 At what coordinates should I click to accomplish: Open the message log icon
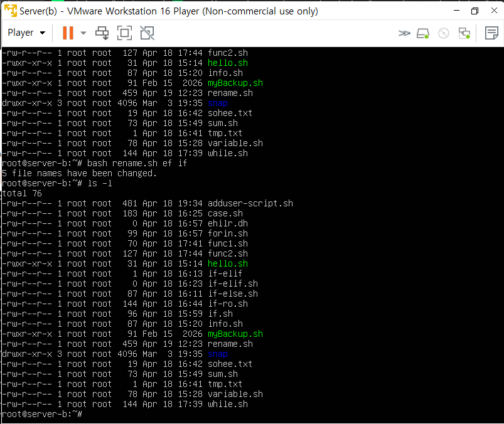pos(491,33)
